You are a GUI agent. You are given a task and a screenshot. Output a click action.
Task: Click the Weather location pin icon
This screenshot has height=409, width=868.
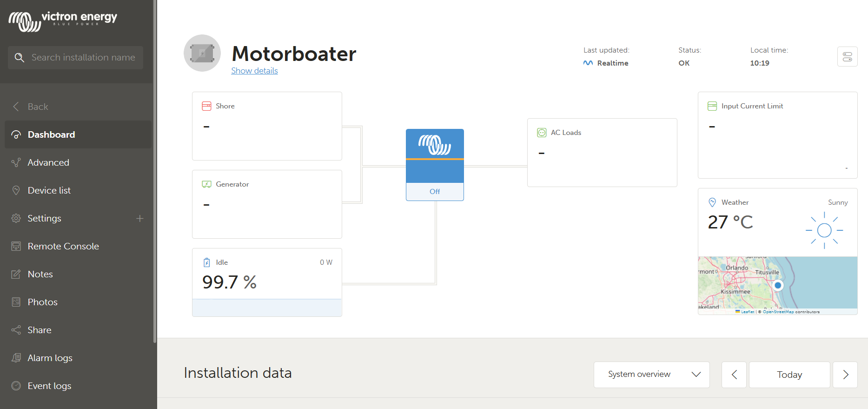pos(712,202)
